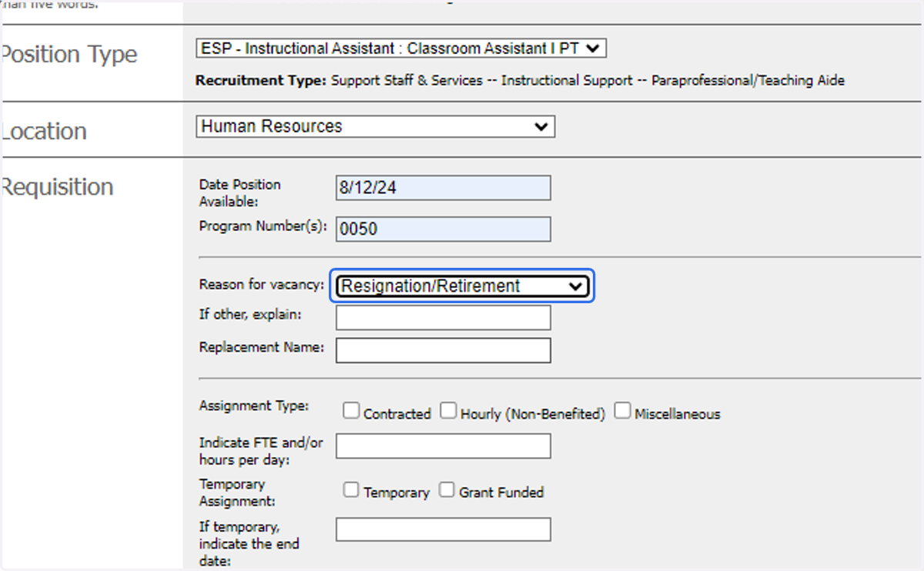Image resolution: width=924 pixels, height=571 pixels.
Task: Click the Replacement Name label
Action: coord(262,347)
